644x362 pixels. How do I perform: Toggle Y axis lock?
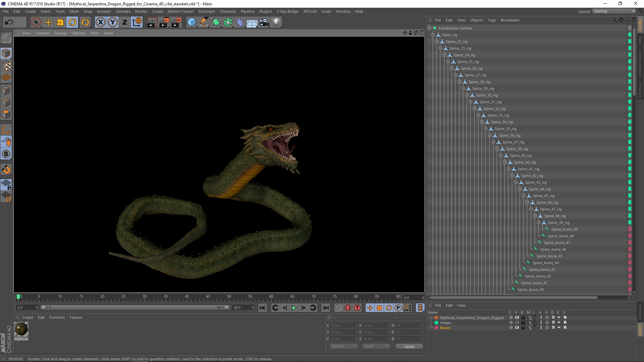[113, 22]
